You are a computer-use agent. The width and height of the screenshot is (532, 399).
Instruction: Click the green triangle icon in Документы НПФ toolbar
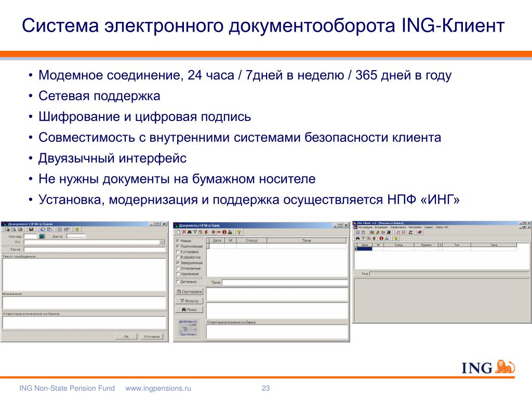pos(230,232)
